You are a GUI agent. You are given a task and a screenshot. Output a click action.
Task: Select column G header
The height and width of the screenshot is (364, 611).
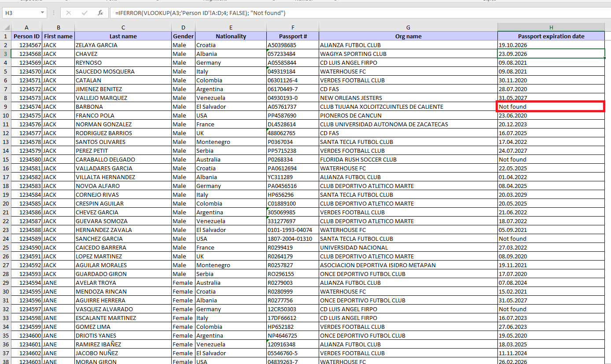tap(408, 27)
